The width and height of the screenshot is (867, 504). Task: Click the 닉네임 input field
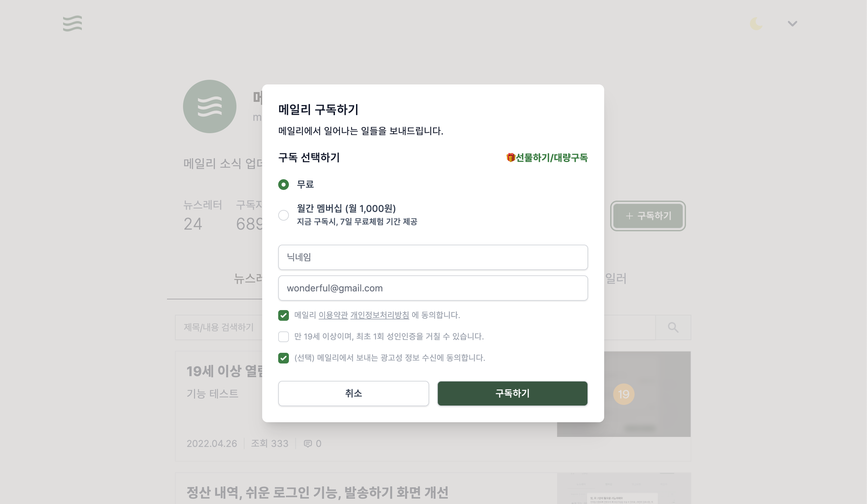point(433,257)
